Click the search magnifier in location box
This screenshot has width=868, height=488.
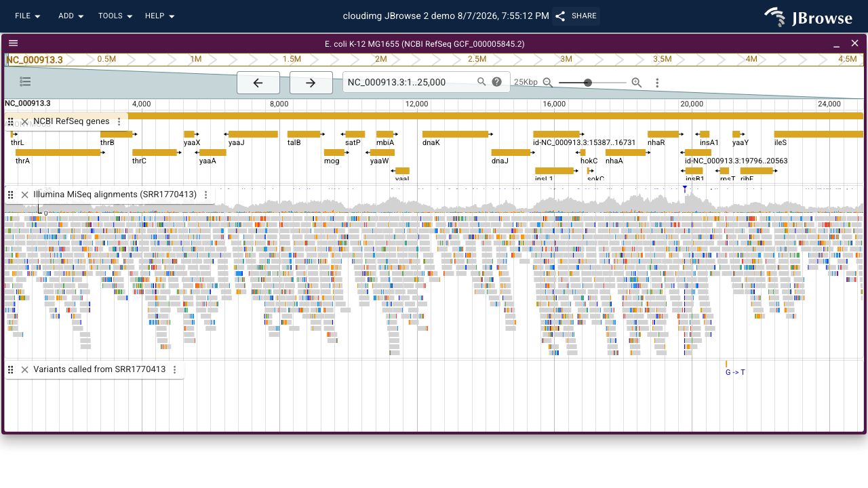[481, 82]
